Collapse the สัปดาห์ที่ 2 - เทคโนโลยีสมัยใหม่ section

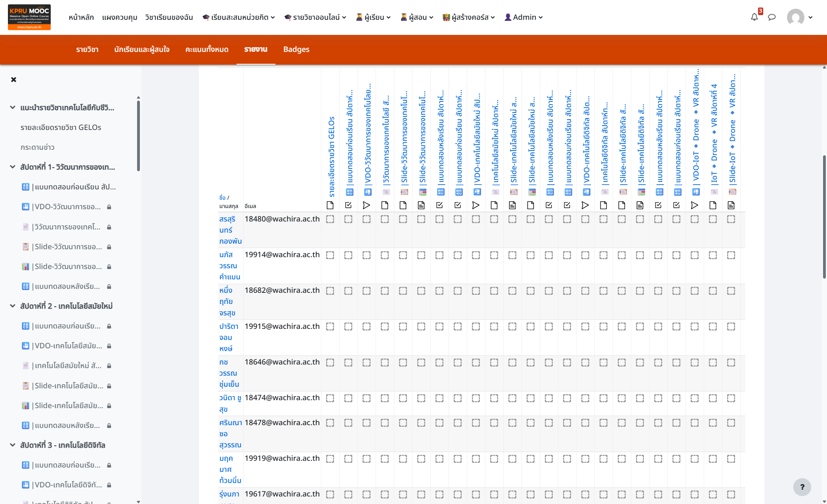13,306
